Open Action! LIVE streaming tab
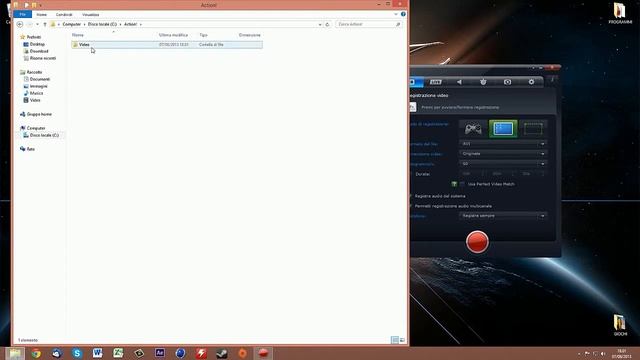This screenshot has height=360, width=640. [x=436, y=82]
